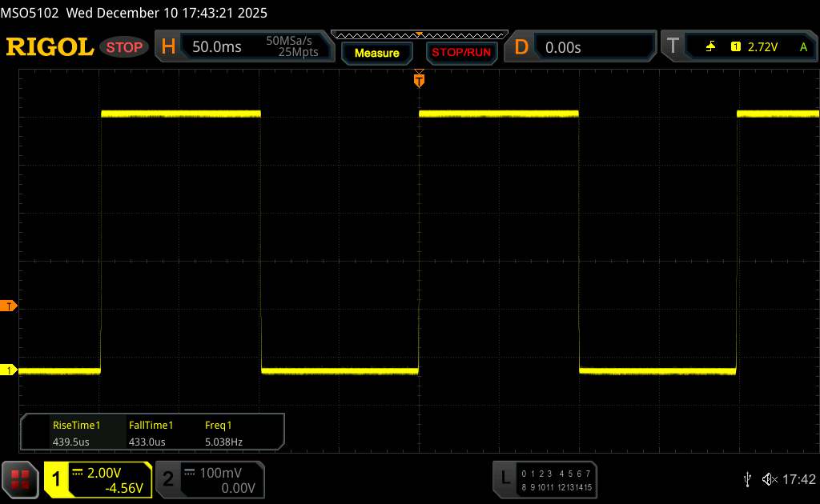Open the 50.0ms horizontal timebase setting
The width and height of the screenshot is (820, 504).
click(x=217, y=47)
